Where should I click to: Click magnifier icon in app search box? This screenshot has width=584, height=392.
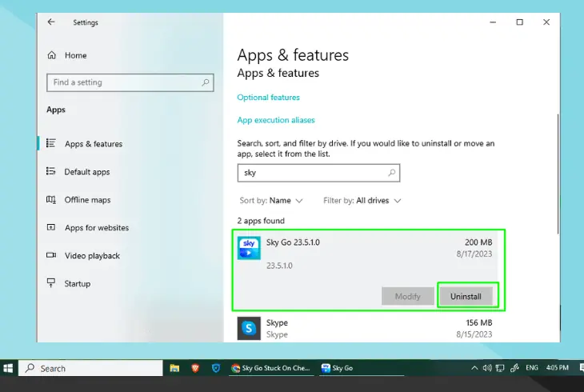[x=391, y=173]
